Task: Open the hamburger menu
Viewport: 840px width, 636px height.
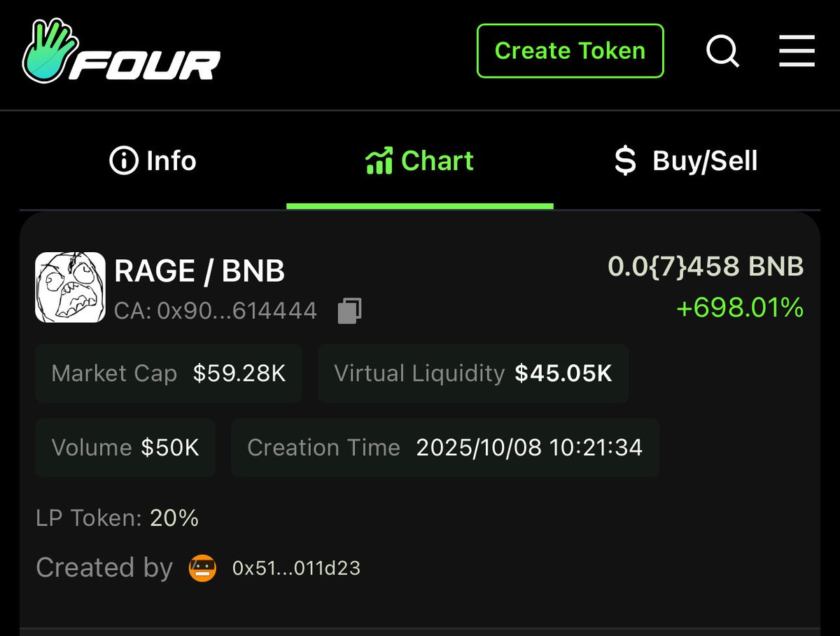Action: coord(797,51)
